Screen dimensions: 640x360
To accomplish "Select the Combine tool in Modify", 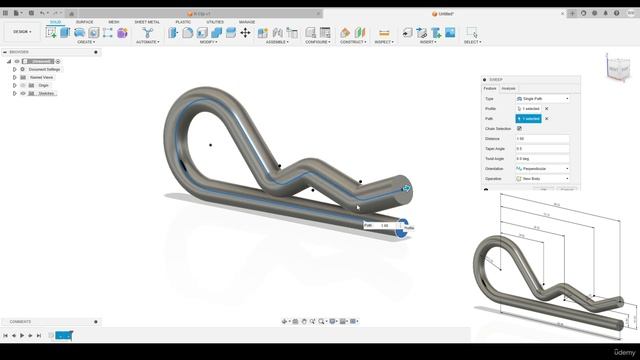I will click(216, 33).
